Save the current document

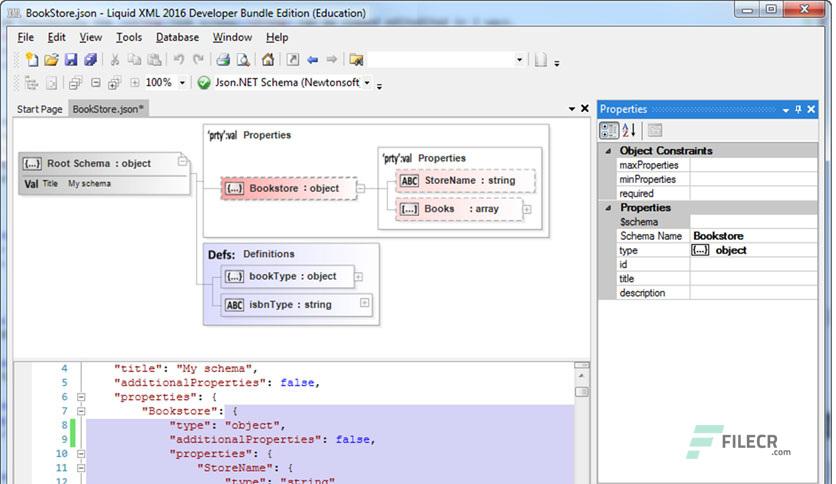pos(71,60)
